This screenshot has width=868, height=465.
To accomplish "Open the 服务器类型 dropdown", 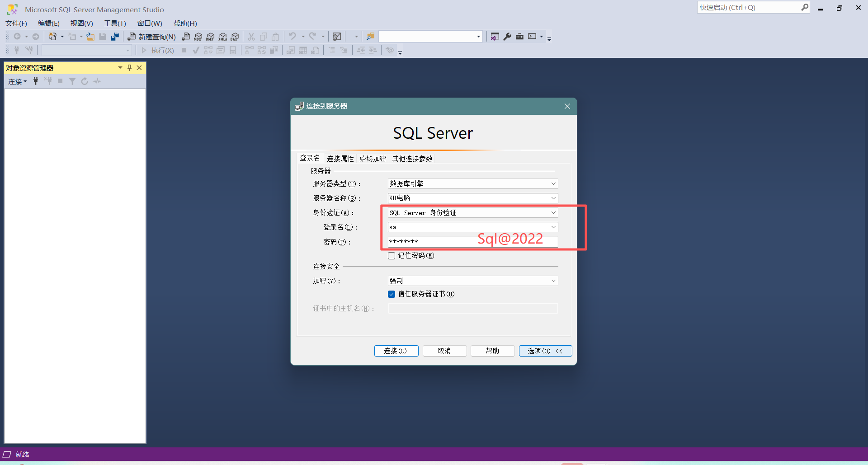I will click(x=553, y=183).
